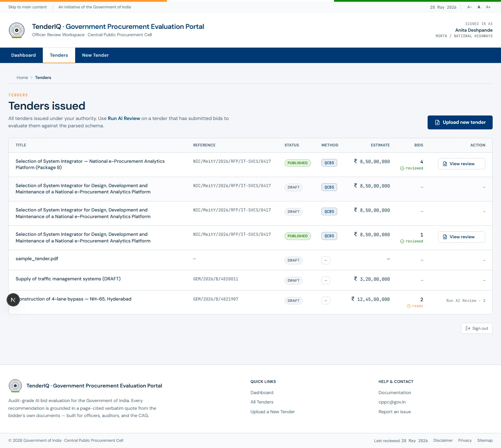Click footer All Tenders link
501x448 pixels.
pyautogui.click(x=262, y=402)
